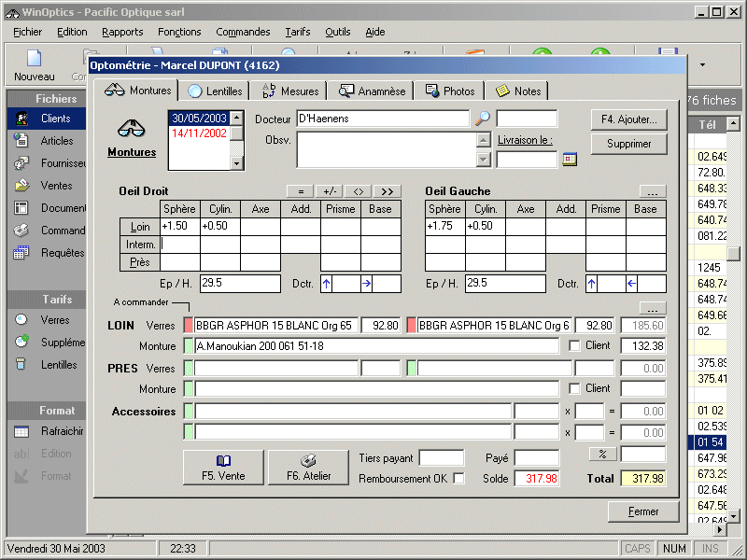This screenshot has width=747, height=560.
Task: Click the large Montures glasses icon
Action: click(x=132, y=130)
